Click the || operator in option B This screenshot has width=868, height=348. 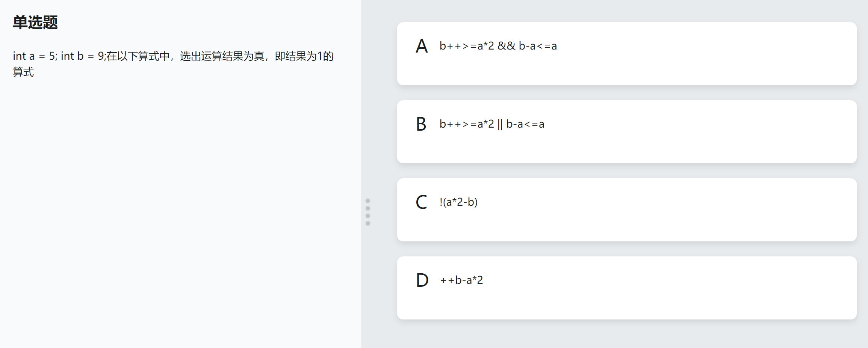(x=500, y=124)
